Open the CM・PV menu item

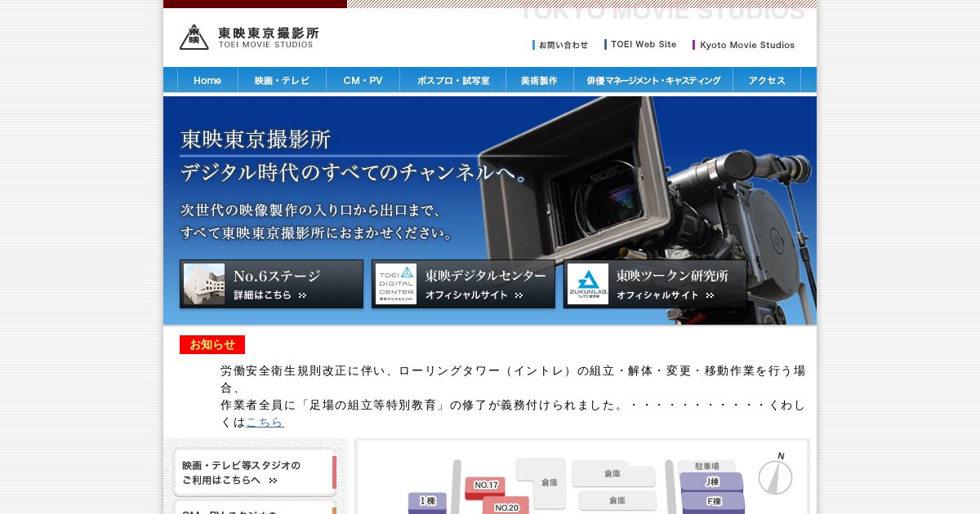363,80
